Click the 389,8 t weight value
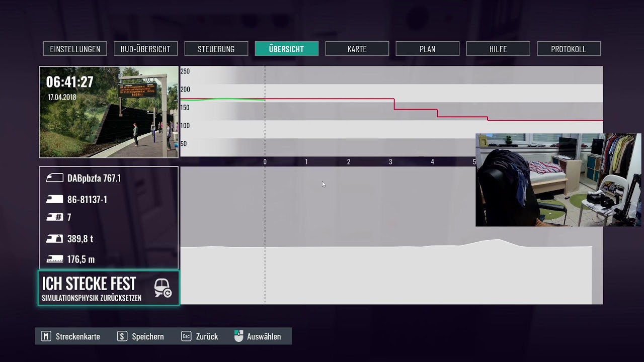The width and height of the screenshot is (644, 362). pyautogui.click(x=80, y=239)
